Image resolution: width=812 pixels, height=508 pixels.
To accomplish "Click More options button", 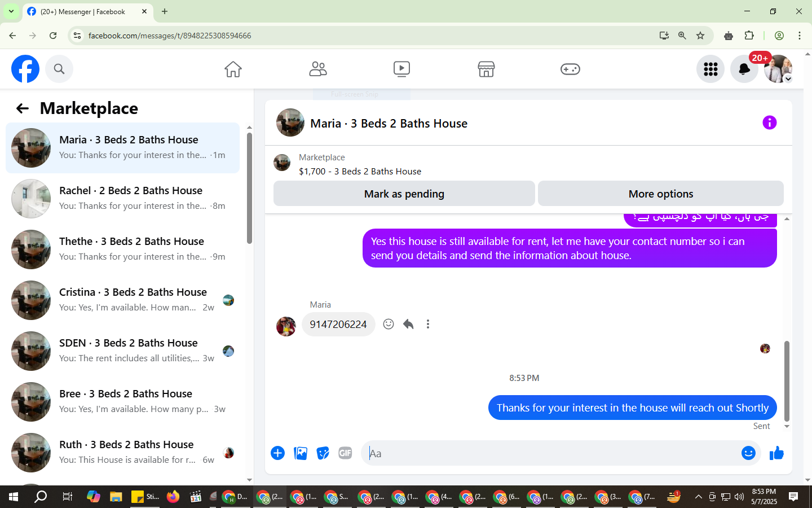I will coord(661,194).
